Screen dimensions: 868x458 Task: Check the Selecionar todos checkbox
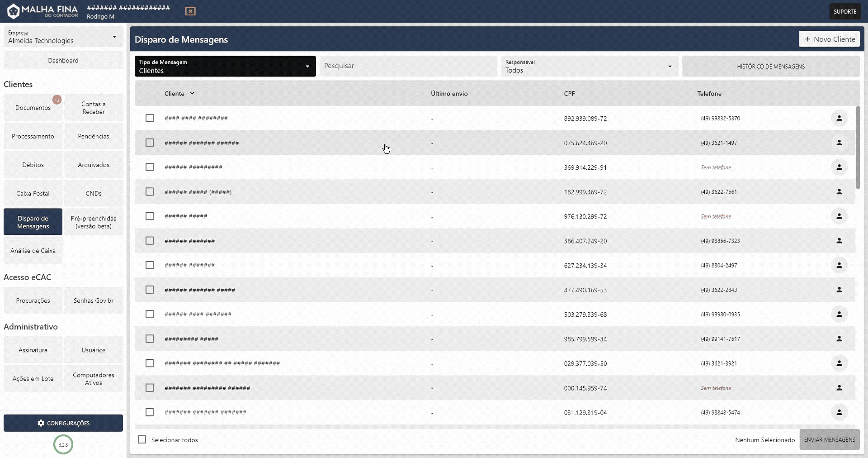pos(142,439)
